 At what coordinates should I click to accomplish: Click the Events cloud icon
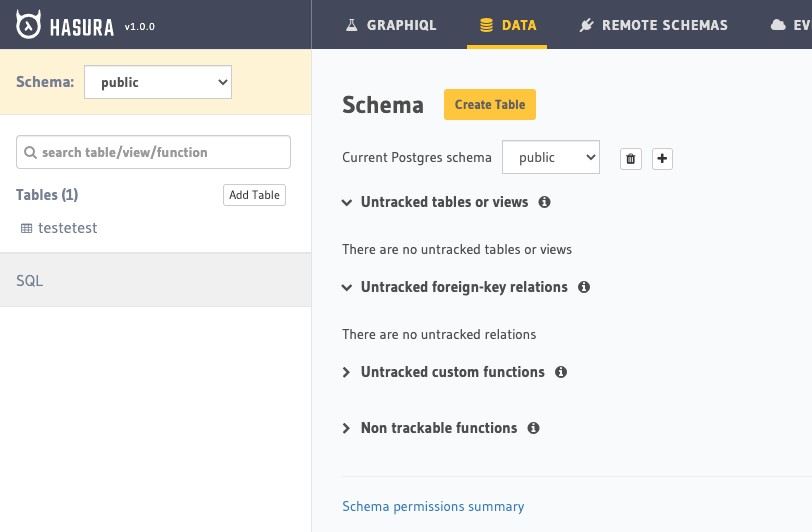778,25
